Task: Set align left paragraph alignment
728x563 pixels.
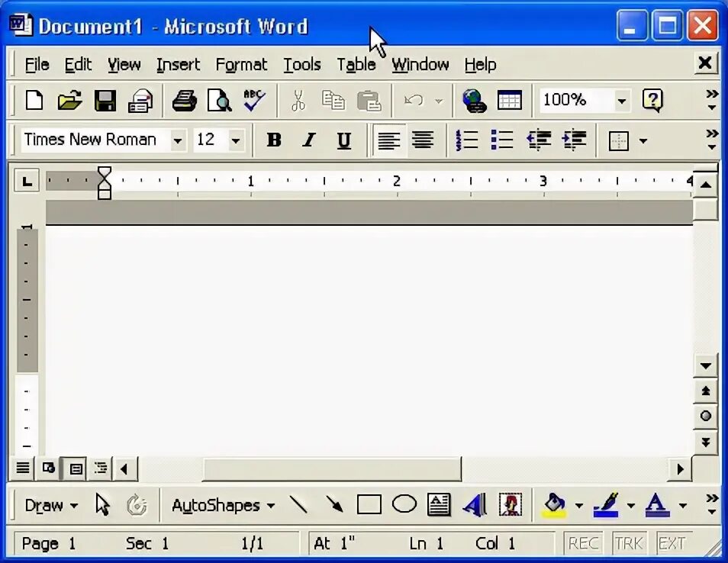Action: tap(388, 140)
